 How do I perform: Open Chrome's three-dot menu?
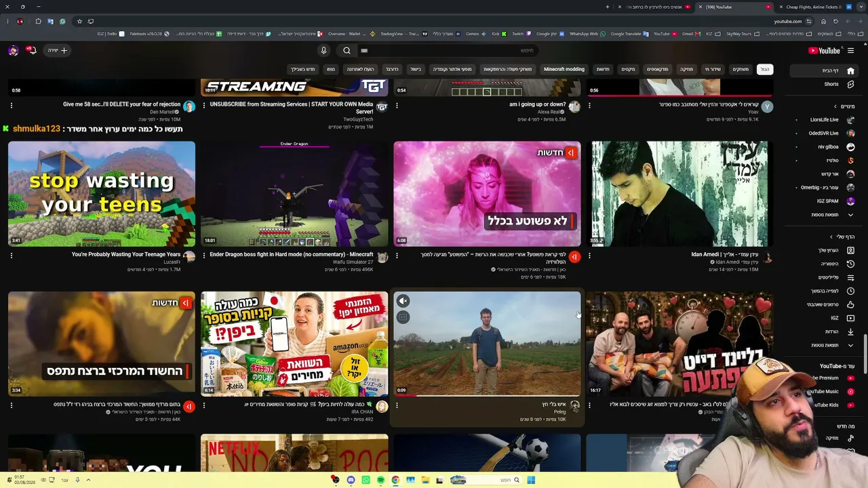pos(7,21)
